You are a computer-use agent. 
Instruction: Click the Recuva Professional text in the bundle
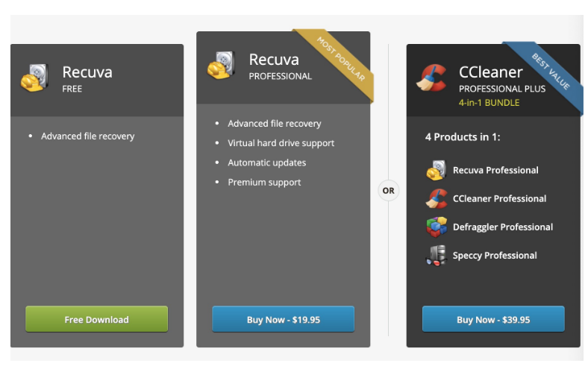click(x=495, y=170)
